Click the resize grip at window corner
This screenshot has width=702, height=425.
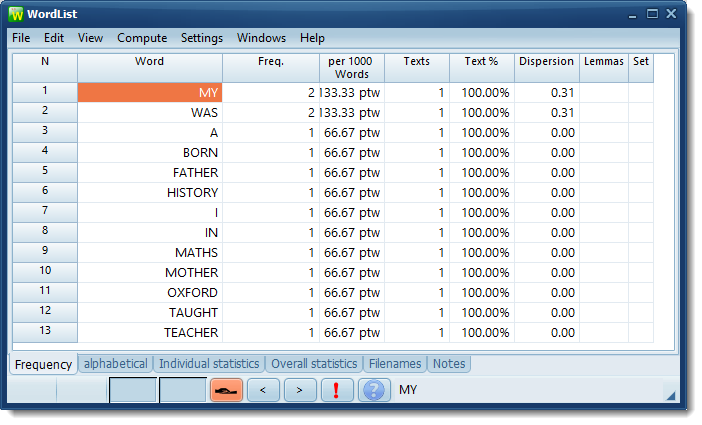(x=670, y=395)
